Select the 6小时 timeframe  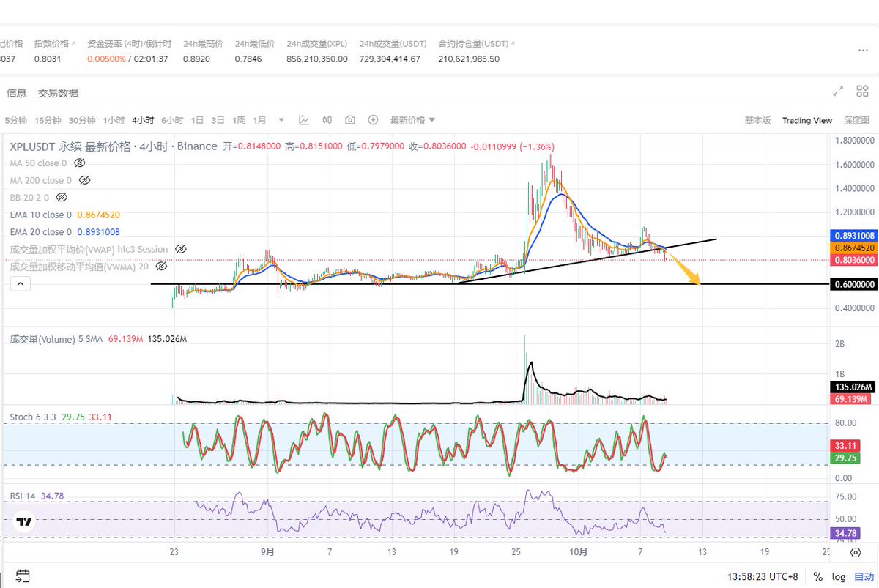172,120
